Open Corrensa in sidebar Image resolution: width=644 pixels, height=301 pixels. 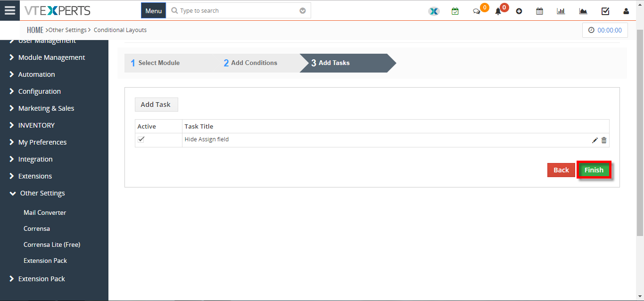(37, 228)
